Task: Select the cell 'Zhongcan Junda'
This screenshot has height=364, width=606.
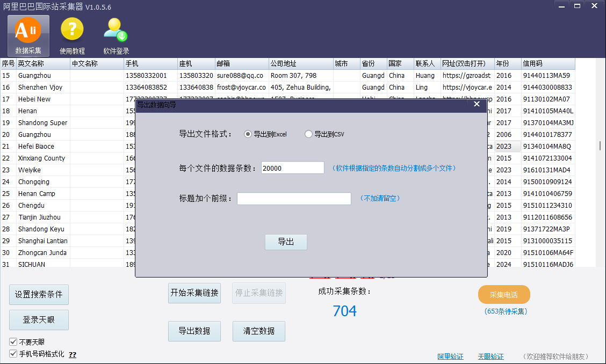Action: (44, 253)
